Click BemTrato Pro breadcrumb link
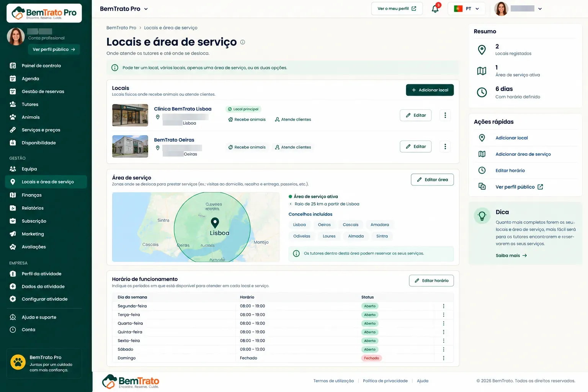 [121, 28]
